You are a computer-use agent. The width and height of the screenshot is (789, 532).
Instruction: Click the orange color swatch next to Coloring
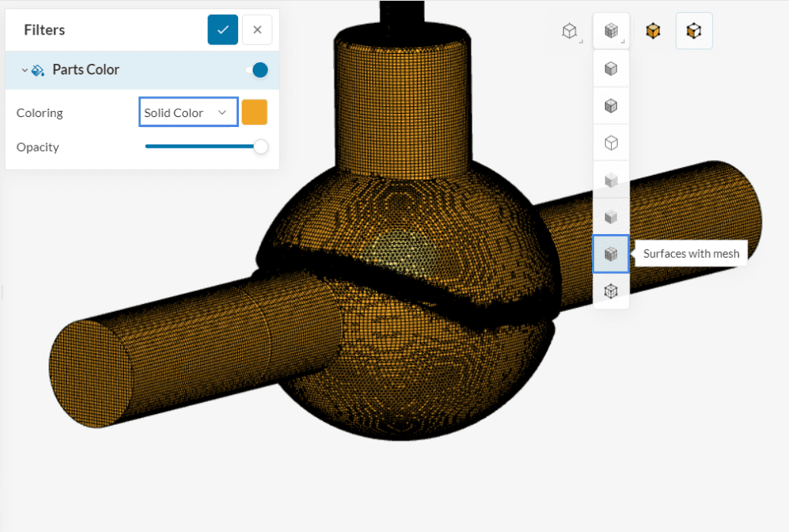tap(254, 112)
